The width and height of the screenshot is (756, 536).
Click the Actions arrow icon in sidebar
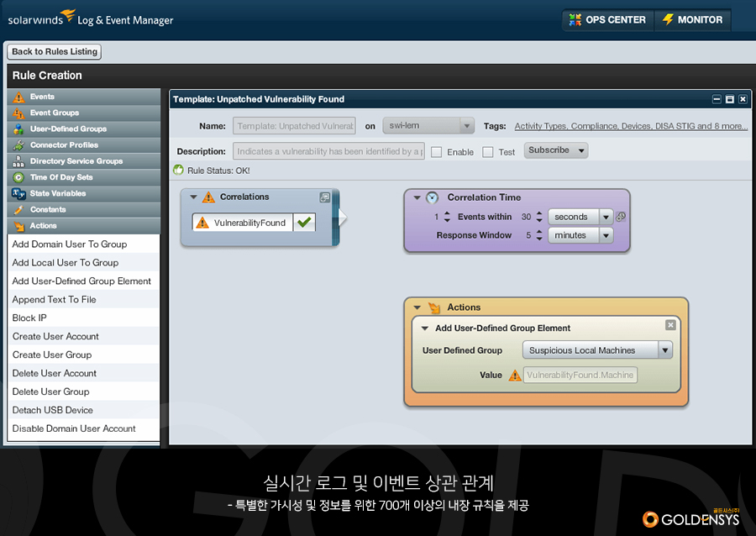(x=18, y=226)
